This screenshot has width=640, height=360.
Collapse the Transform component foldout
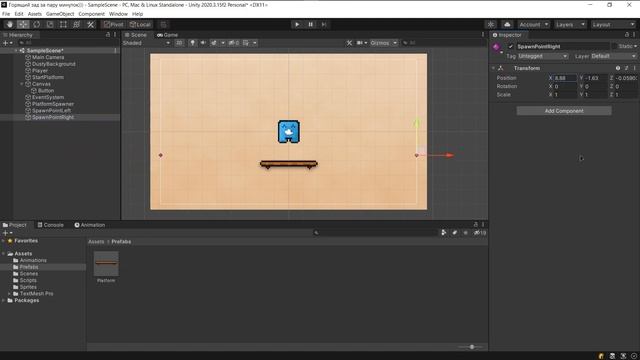[493, 68]
